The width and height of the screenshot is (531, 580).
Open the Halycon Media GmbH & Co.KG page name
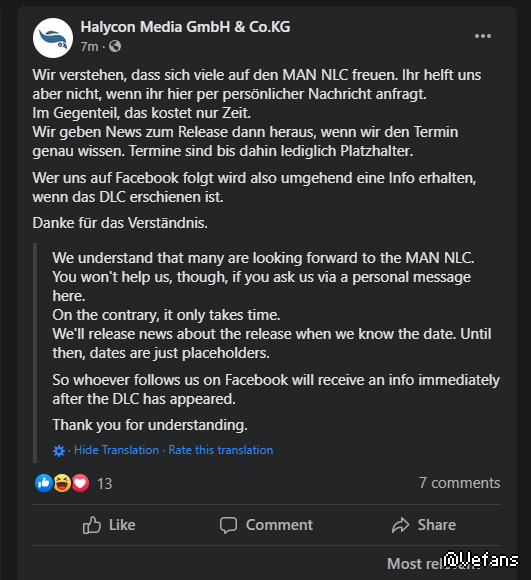pos(185,27)
